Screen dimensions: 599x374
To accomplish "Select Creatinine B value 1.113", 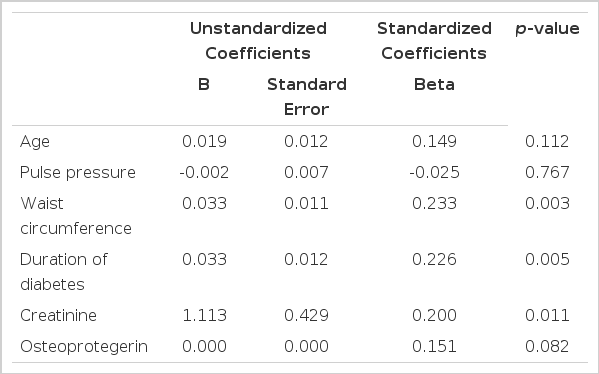I will [x=204, y=316].
